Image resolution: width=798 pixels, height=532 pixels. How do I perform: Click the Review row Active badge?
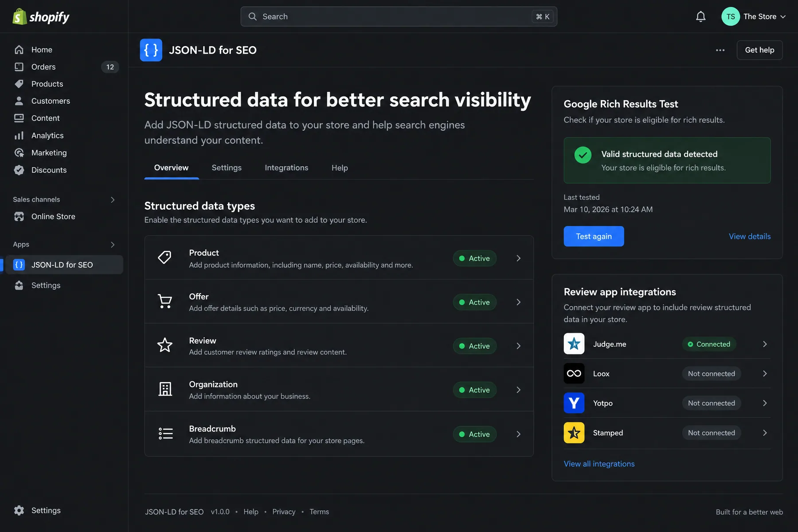474,346
